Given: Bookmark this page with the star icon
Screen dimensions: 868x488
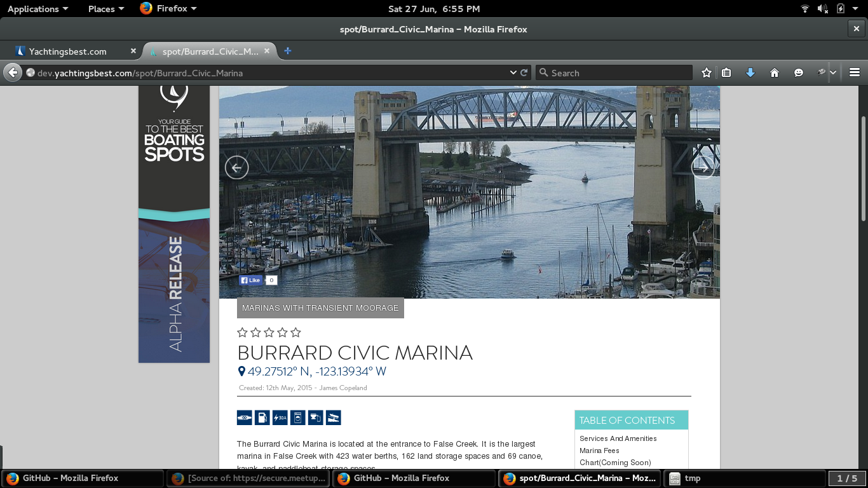Looking at the screenshot, I should pyautogui.click(x=706, y=73).
